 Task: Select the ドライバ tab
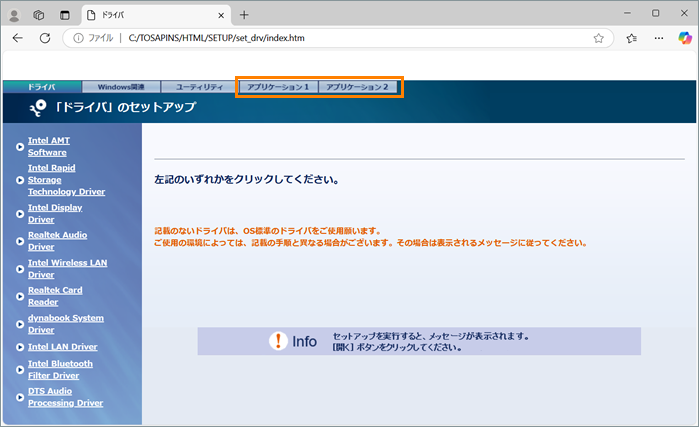pyautogui.click(x=42, y=87)
